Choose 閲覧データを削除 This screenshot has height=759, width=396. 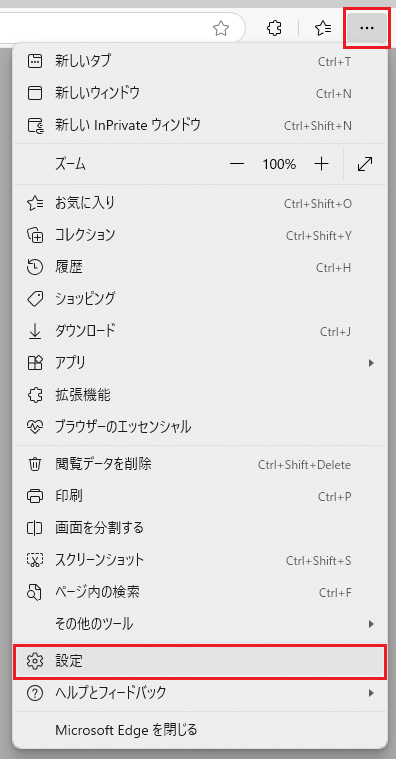[x=200, y=465]
